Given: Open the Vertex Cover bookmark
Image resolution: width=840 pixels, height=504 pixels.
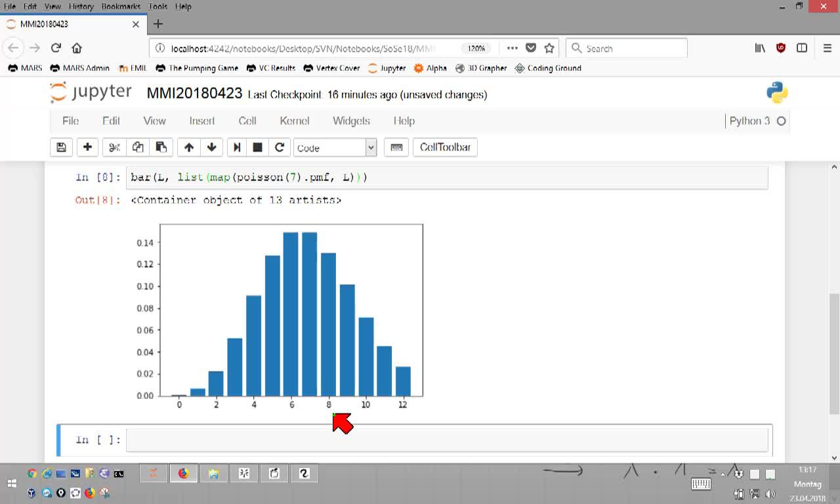Looking at the screenshot, I should [331, 68].
